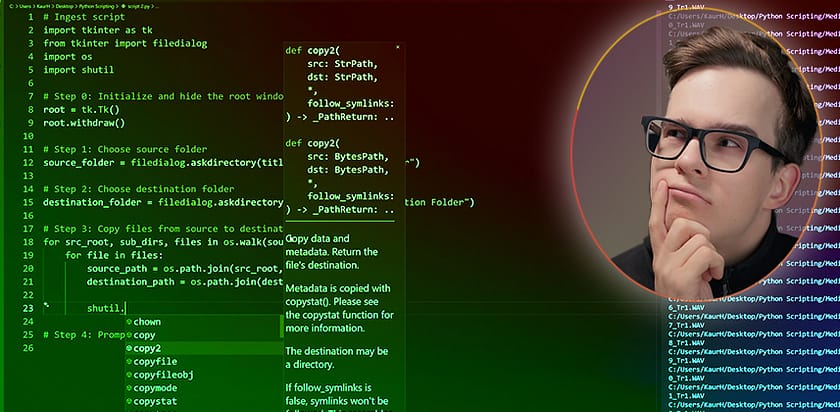Click the '# Step 1: Choose source folder' comment
The height and width of the screenshot is (412, 840).
(x=125, y=149)
